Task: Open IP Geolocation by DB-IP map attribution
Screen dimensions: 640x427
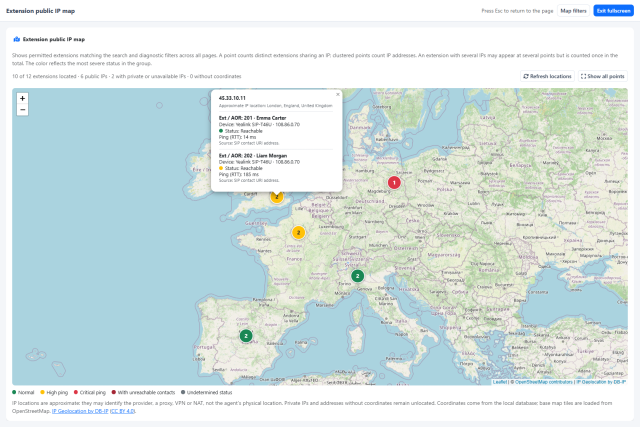Action: (x=601, y=382)
